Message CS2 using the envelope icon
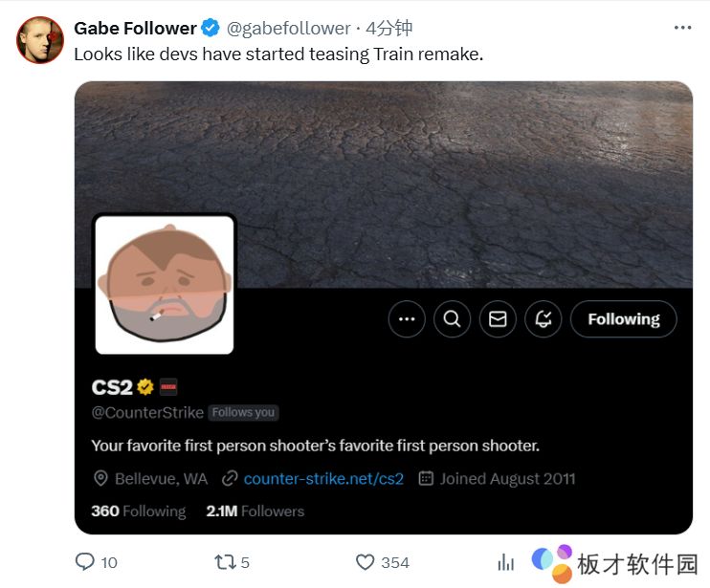 [x=498, y=319]
